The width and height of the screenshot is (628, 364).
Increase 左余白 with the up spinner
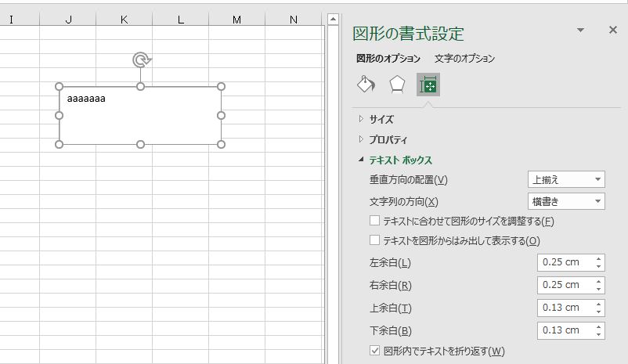click(598, 258)
